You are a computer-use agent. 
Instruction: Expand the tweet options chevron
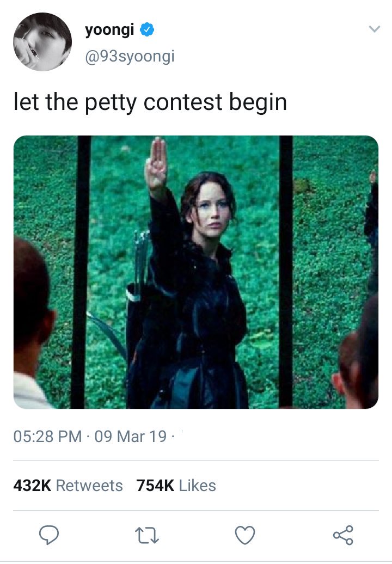point(375,29)
